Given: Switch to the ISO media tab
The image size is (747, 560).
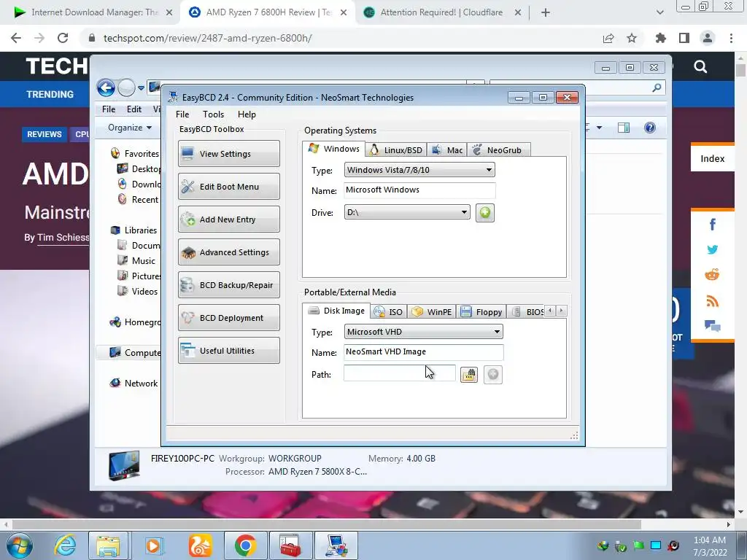Looking at the screenshot, I should [389, 312].
